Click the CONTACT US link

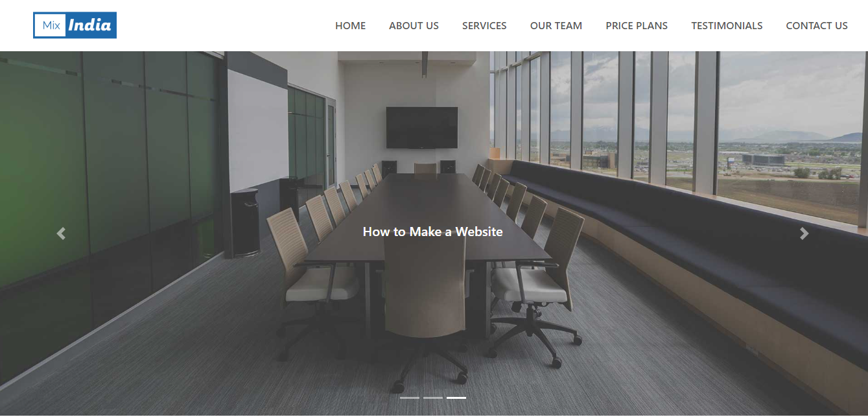(817, 26)
